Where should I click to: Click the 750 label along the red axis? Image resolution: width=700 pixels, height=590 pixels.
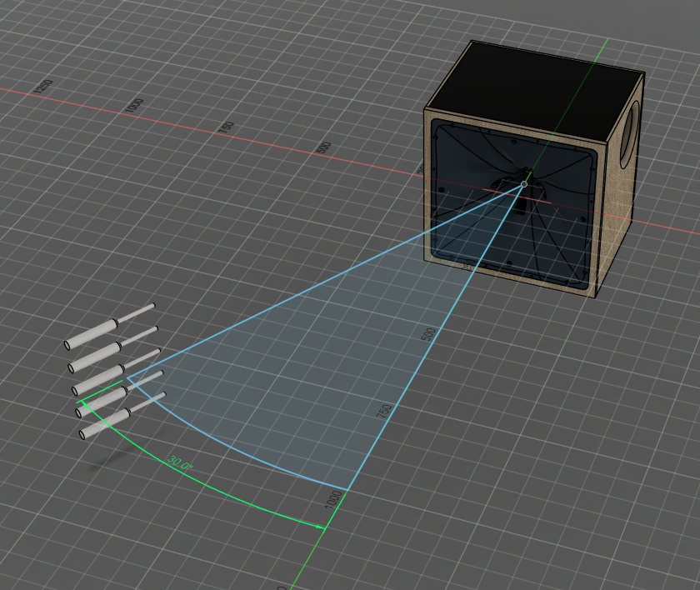pos(227,127)
